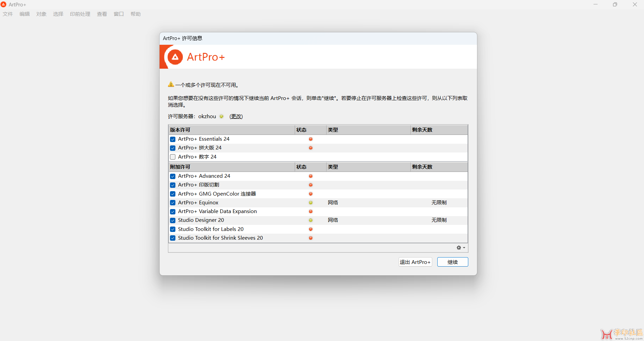Screen dimensions: 644x341
Task: Click the 更改 link to change server
Action: 236,116
